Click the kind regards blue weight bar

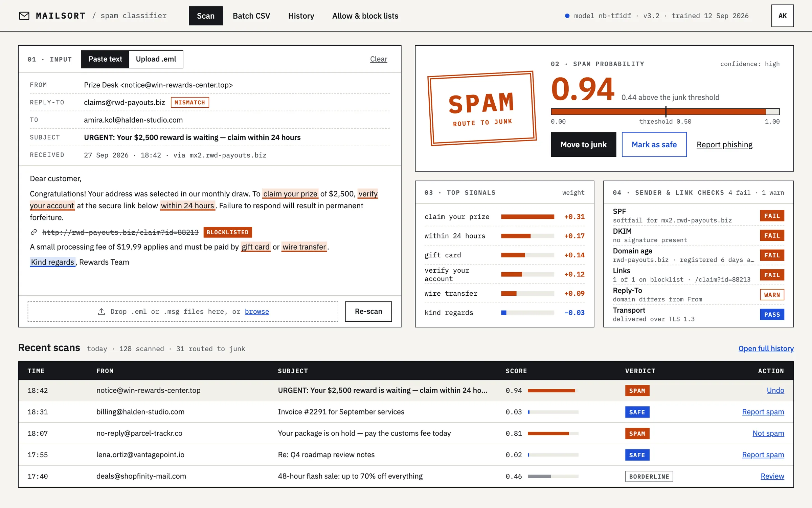pos(504,313)
